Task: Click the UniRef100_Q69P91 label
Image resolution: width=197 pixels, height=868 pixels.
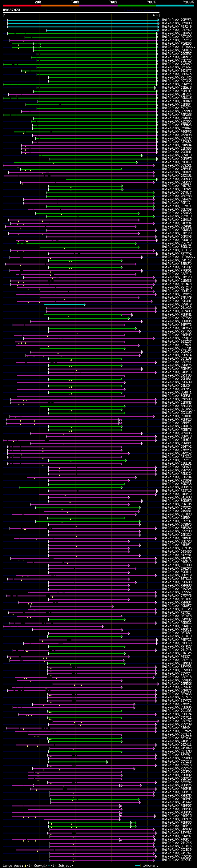Action: point(177,226)
